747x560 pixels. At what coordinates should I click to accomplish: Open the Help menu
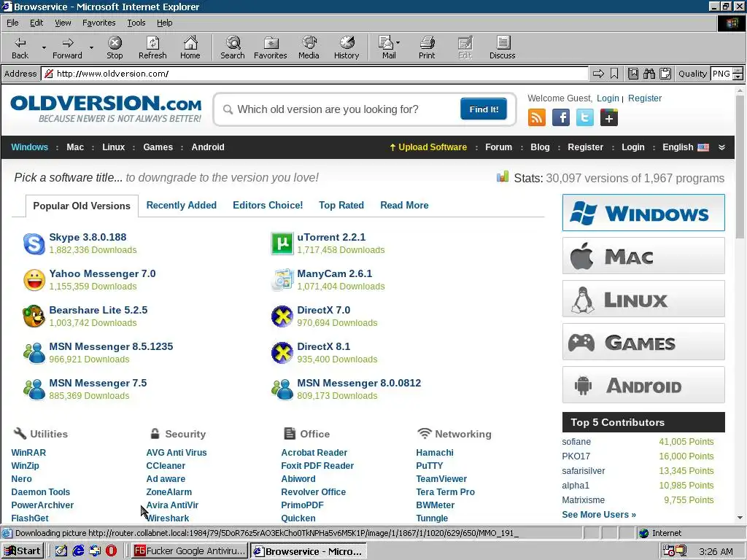[x=164, y=23]
